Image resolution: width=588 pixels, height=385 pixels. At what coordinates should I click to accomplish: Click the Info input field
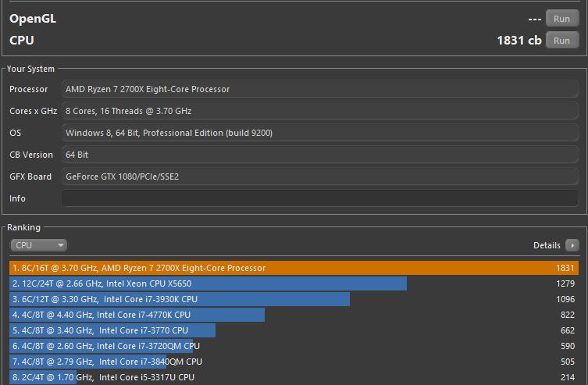click(320, 198)
